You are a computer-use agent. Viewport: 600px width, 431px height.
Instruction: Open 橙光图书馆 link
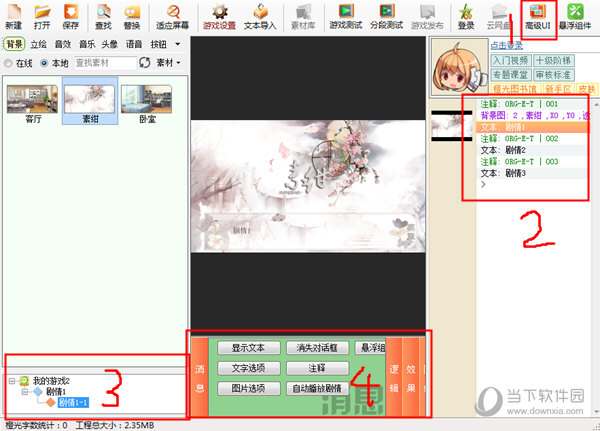[515, 89]
